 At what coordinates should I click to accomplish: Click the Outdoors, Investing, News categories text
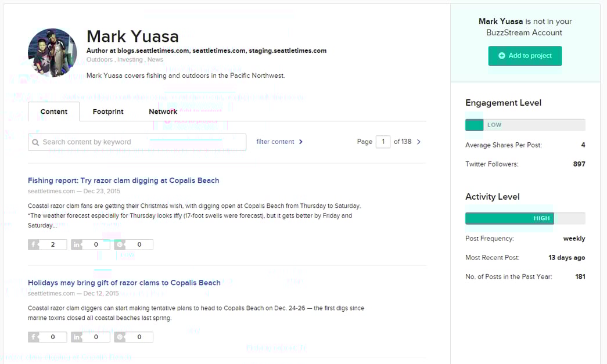tap(125, 60)
